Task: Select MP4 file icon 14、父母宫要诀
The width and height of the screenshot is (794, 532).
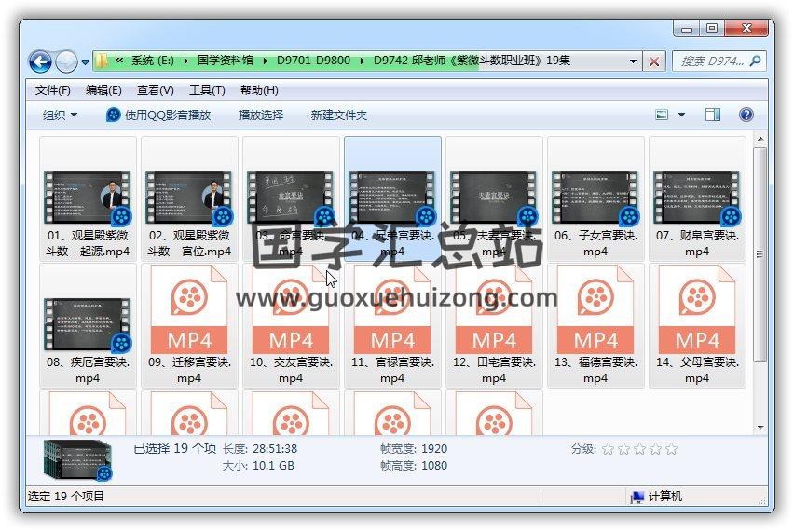Action: click(x=697, y=309)
